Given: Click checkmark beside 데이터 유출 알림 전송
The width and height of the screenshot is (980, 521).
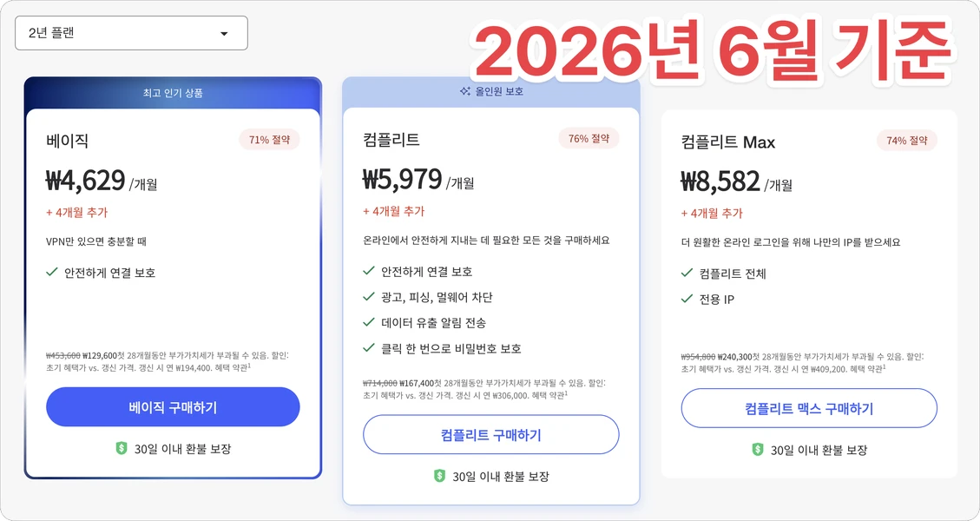Looking at the screenshot, I should click(369, 322).
